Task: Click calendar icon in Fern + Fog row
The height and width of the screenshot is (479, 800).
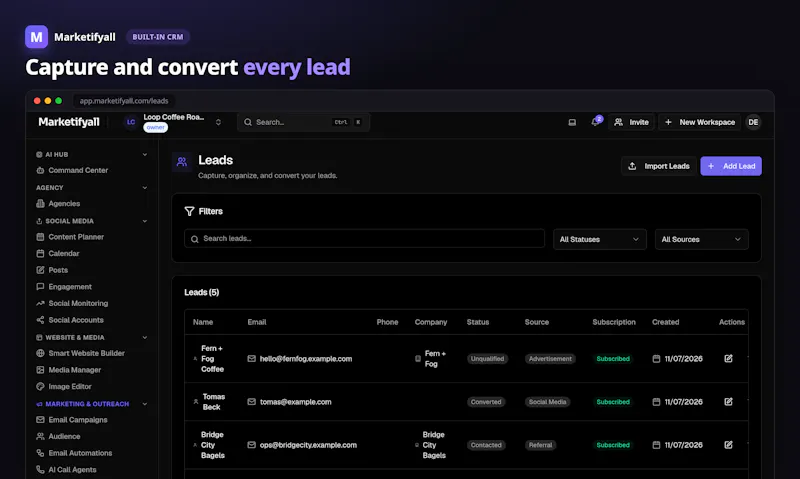Action: (656, 359)
